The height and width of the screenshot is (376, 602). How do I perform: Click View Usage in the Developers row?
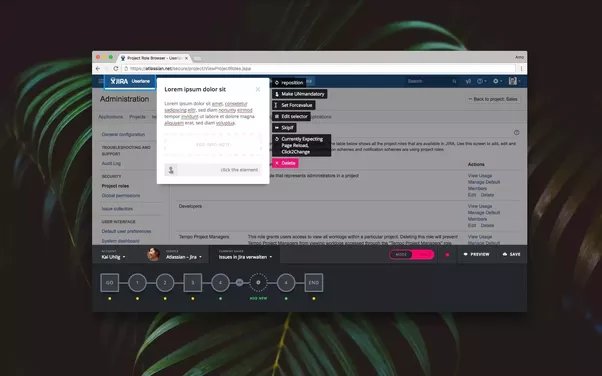[x=480, y=206]
